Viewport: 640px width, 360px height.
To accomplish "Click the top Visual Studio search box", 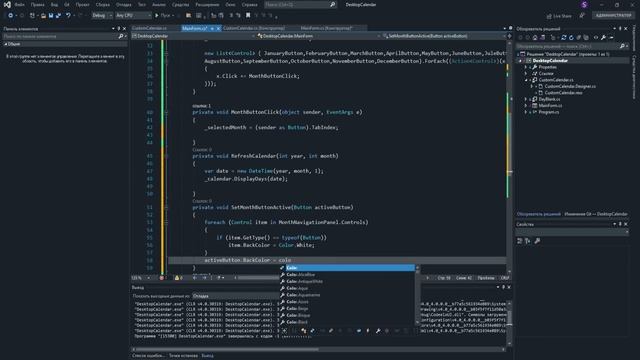I will [300, 5].
